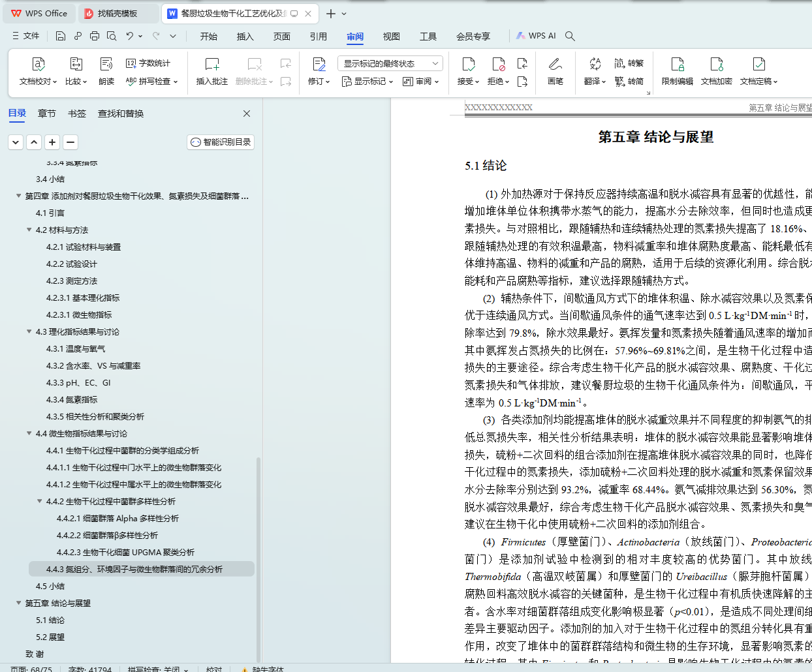This screenshot has width=812, height=672.
Task: Go to previous revision icon
Action: [522, 63]
